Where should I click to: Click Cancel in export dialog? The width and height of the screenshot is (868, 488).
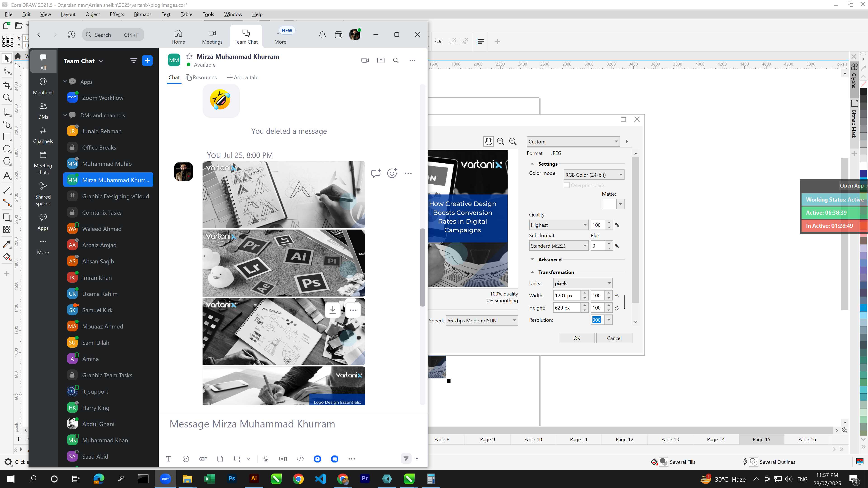coord(614,338)
